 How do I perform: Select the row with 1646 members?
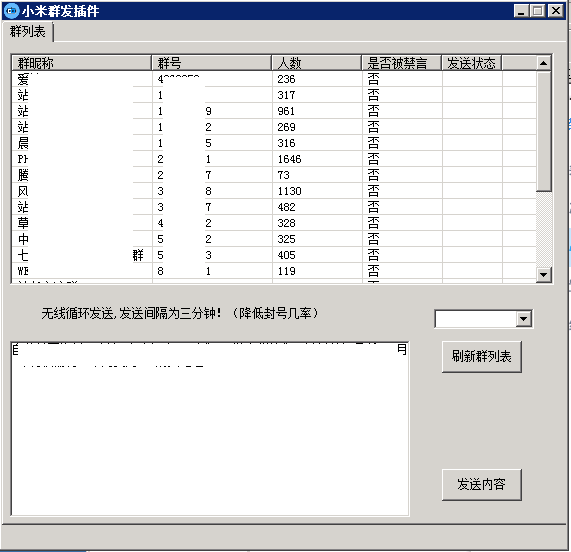(x=274, y=159)
